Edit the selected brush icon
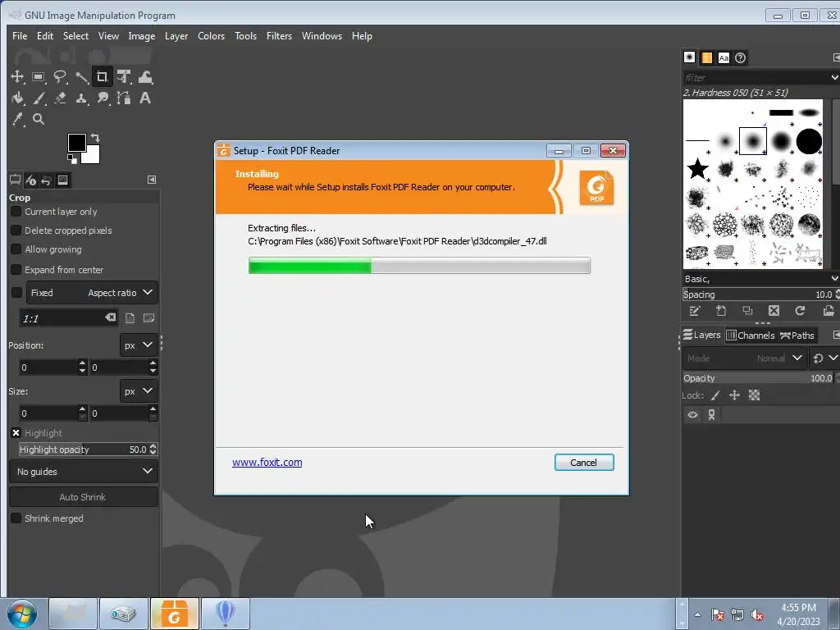Viewport: 840px width, 630px height. (x=695, y=311)
